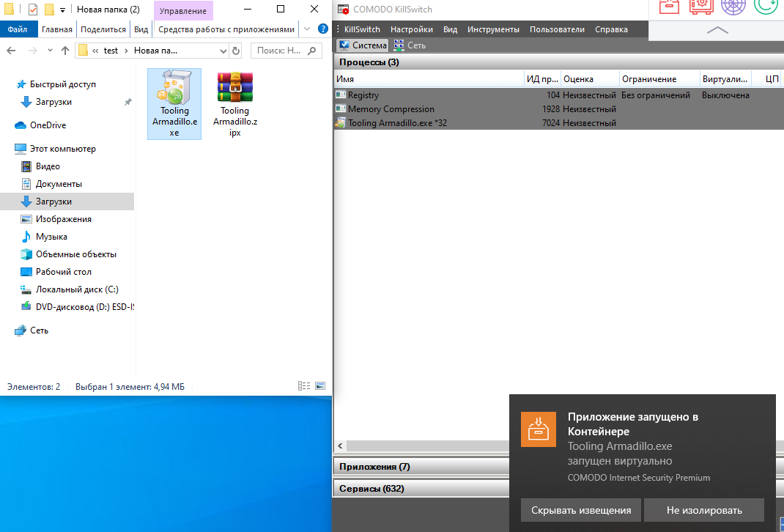Select the Tooling Armadillo.exe *32 process row
Screen dimensions: 784x532
click(x=558, y=123)
